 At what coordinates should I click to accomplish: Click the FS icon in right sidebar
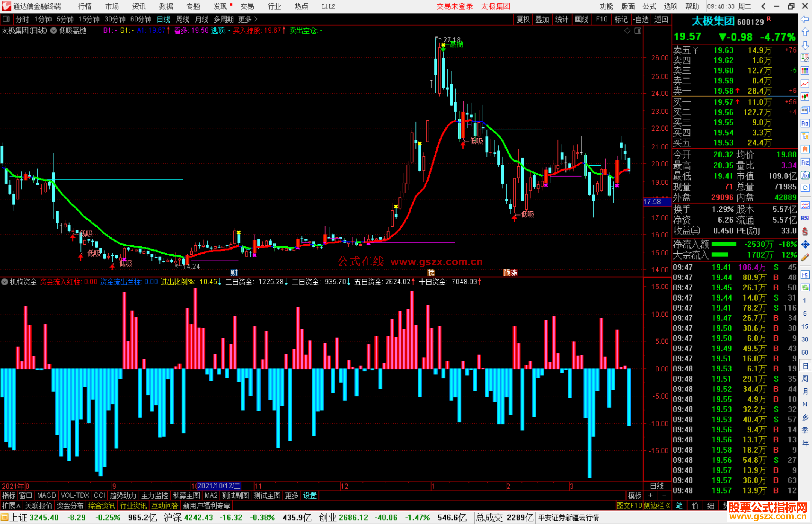click(805, 275)
